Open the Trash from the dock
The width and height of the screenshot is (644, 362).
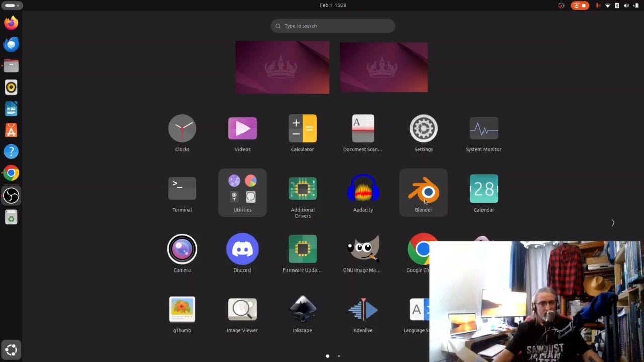(11, 217)
